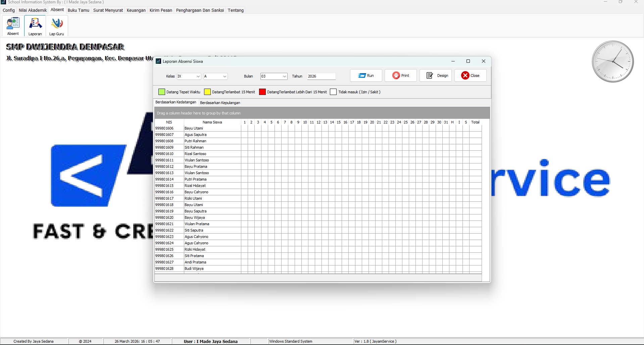Select the Rizal Hidayat student row
The width and height of the screenshot is (644, 345).
click(195, 186)
